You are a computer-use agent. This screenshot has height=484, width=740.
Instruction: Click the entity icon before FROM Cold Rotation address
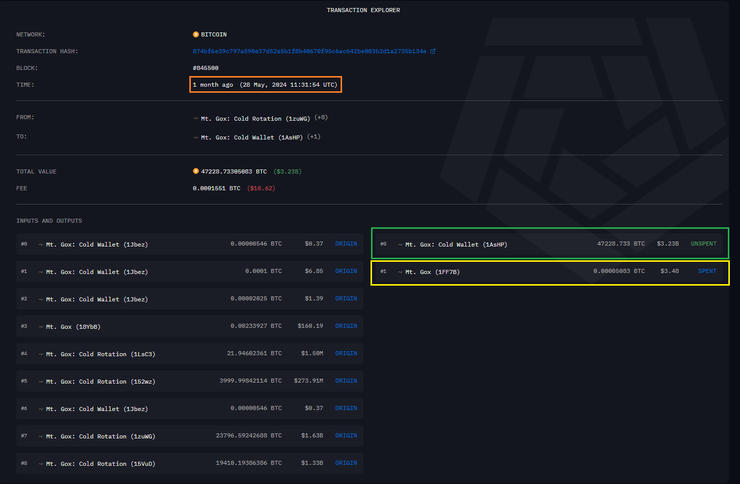click(195, 117)
